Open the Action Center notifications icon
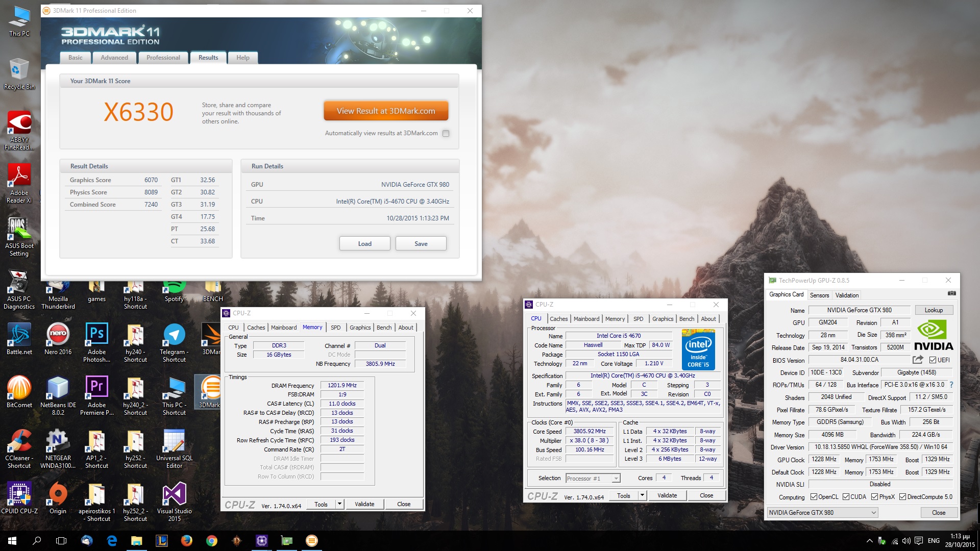 point(919,541)
